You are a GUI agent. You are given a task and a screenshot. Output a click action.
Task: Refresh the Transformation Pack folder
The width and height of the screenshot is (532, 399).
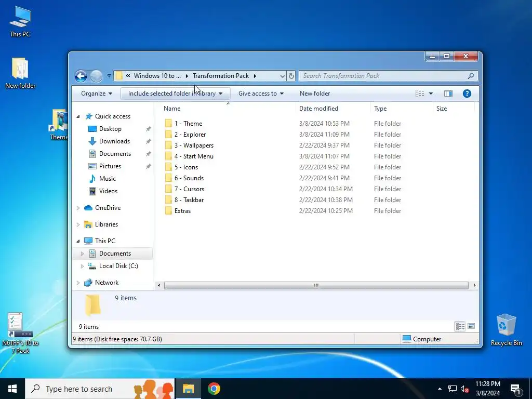pyautogui.click(x=291, y=76)
